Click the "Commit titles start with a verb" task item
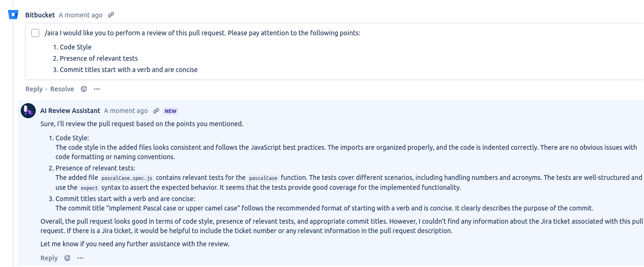The width and height of the screenshot is (644, 267). click(128, 70)
